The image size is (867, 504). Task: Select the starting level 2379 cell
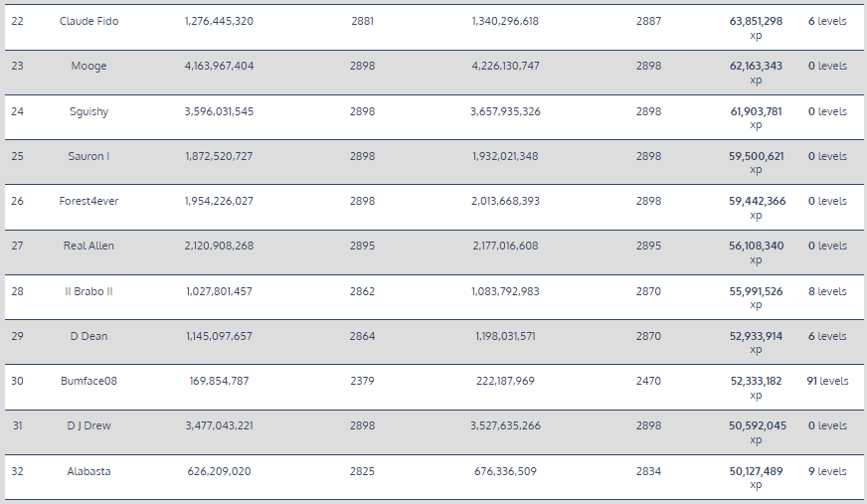pos(363,381)
